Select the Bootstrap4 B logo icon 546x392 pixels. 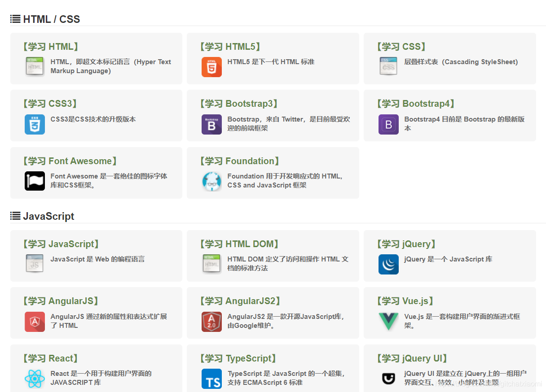tap(388, 124)
